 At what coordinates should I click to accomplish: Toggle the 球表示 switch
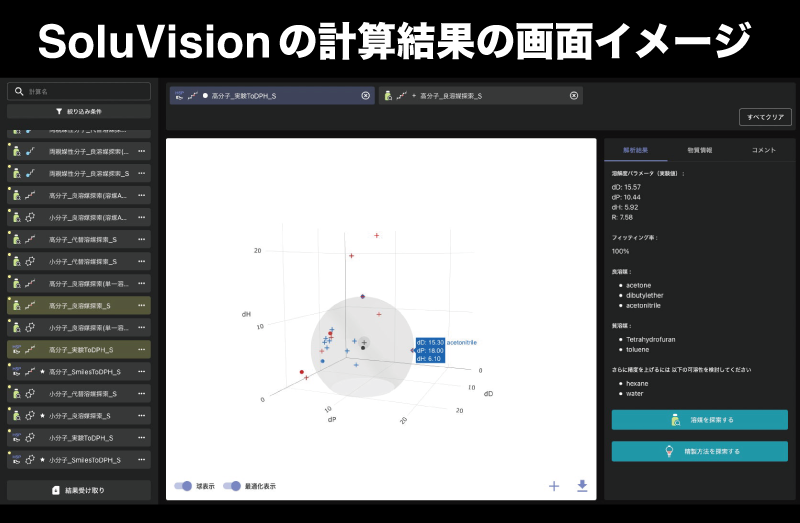tap(183, 486)
